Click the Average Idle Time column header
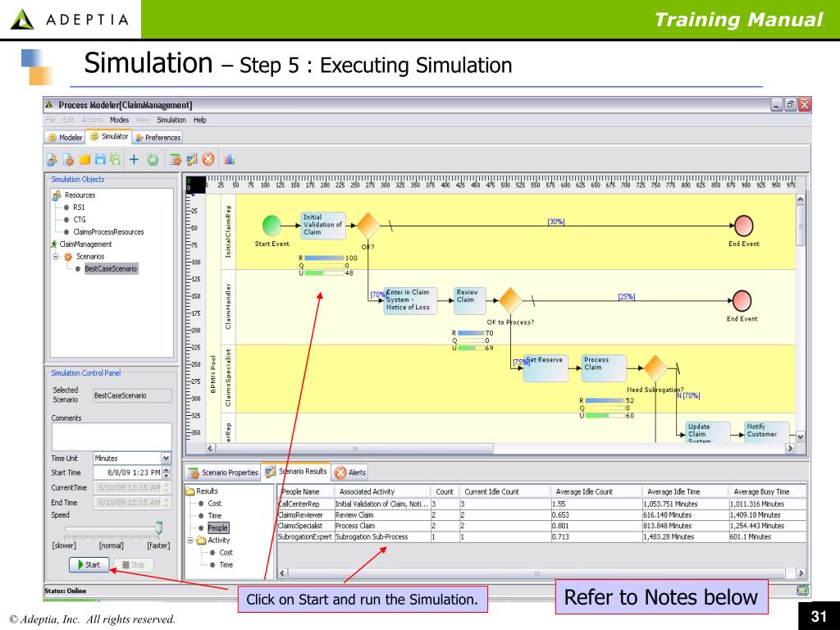Viewport: 840px width, 630px height. pos(685,491)
